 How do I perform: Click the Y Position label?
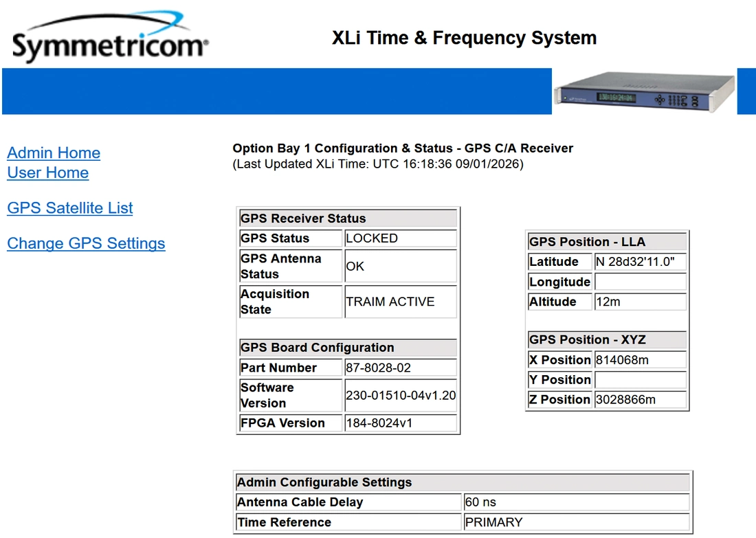point(559,380)
